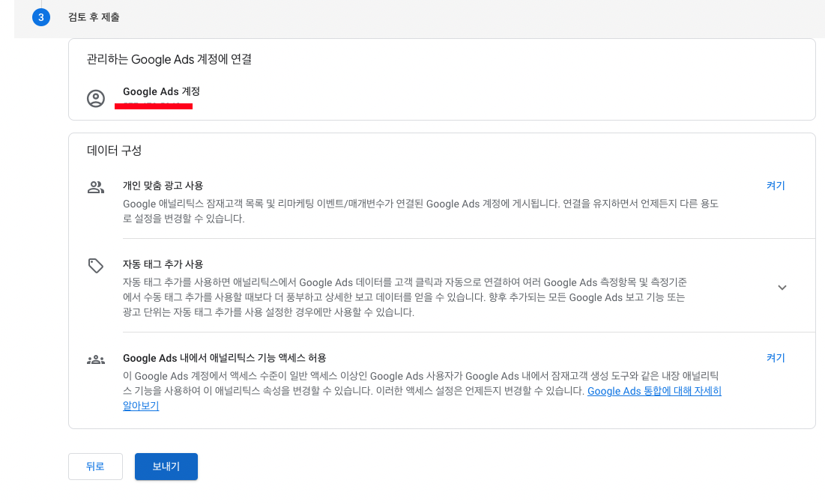Toggle 켜기 for 애널리틱스 기능 액세스 허용

coord(776,358)
